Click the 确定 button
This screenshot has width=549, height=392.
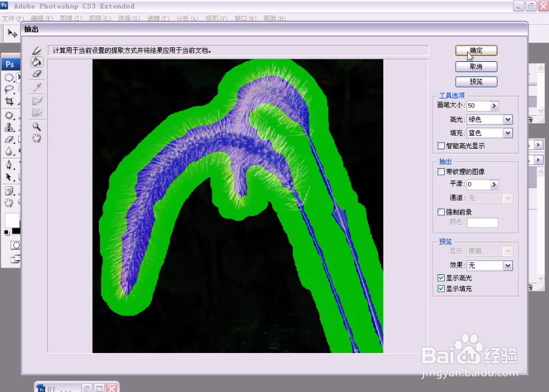(x=476, y=50)
